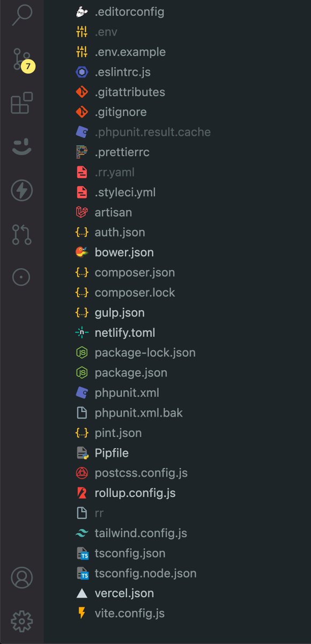This screenshot has width=311, height=644.
Task: Click the Prettier icon beside .prettierrc
Action: click(82, 152)
